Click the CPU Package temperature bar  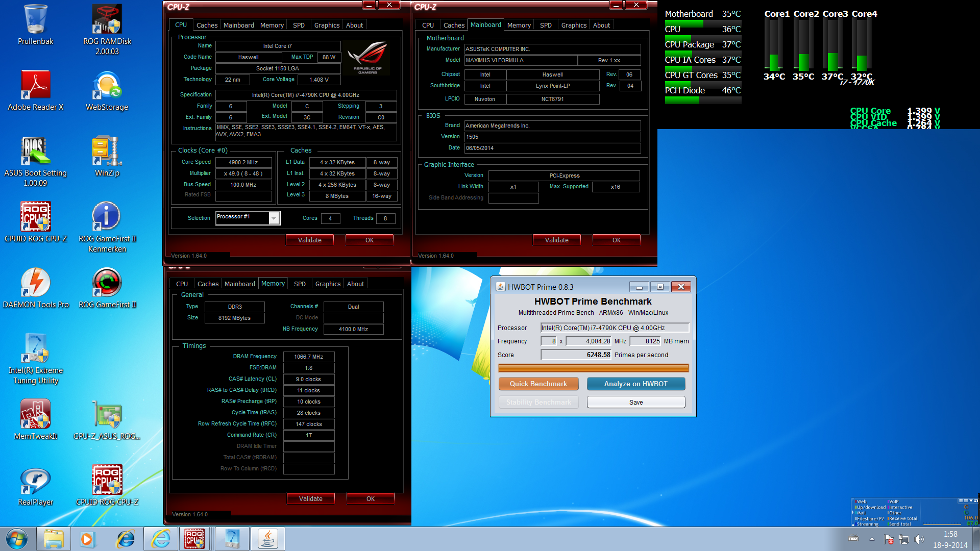click(703, 54)
